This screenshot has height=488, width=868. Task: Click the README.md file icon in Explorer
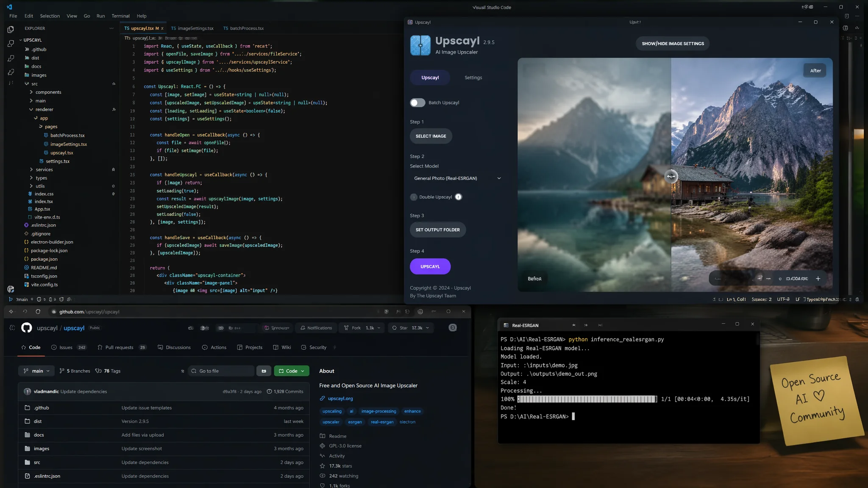[26, 268]
